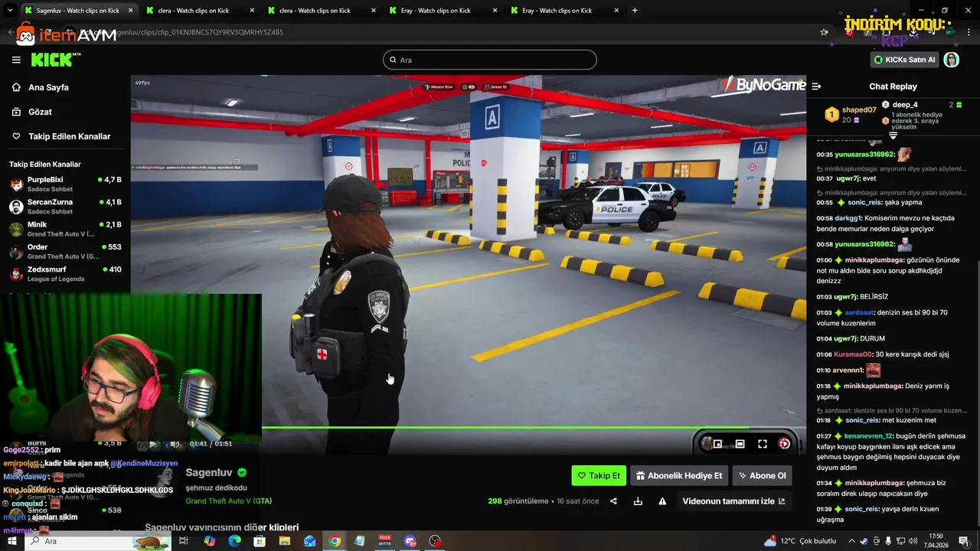Click chat user kenanevren_12 message
Screen dimensions: 980x551
869,436
